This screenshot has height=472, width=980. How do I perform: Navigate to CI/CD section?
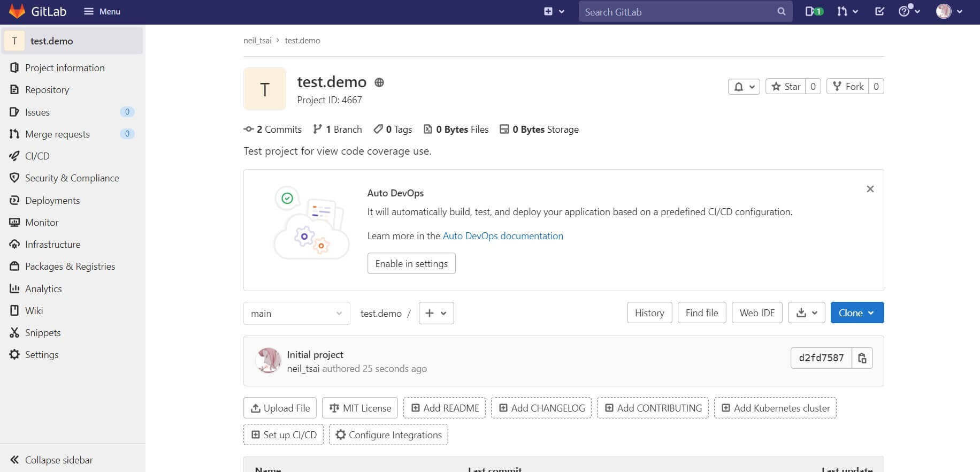(73, 156)
